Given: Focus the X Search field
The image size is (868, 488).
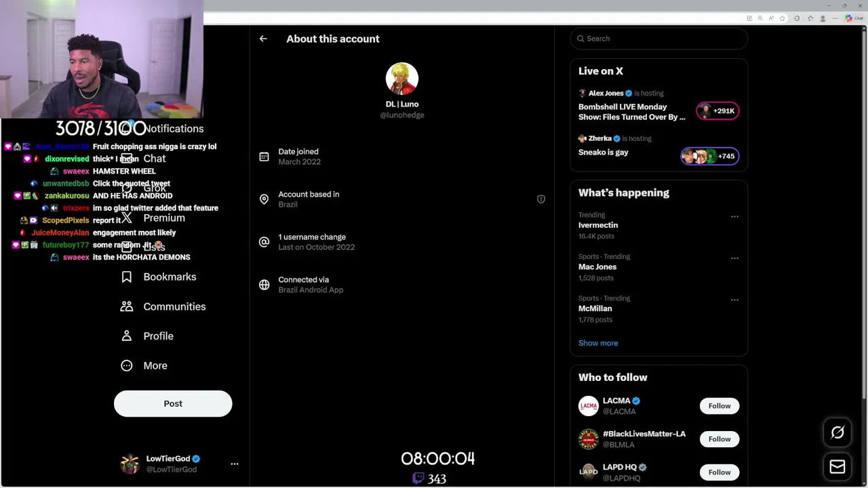Looking at the screenshot, I should coord(658,39).
